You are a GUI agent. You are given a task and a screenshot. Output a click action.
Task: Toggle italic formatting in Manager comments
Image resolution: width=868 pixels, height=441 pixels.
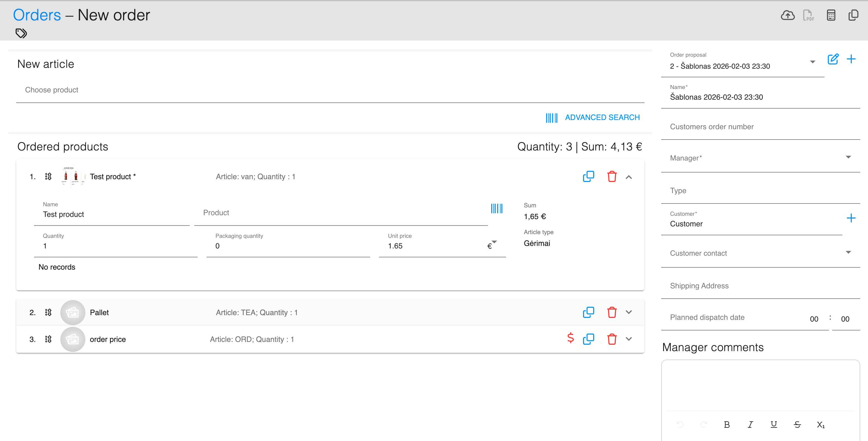coord(750,425)
